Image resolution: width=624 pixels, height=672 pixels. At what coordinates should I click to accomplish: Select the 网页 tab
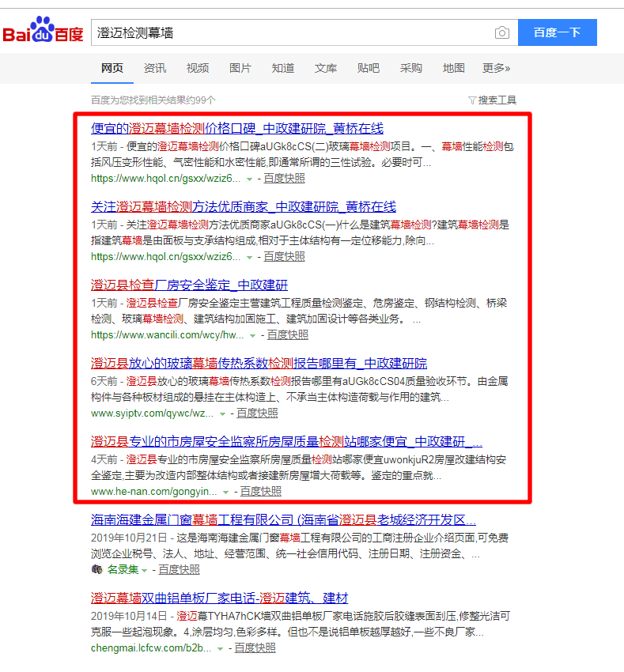click(x=112, y=68)
